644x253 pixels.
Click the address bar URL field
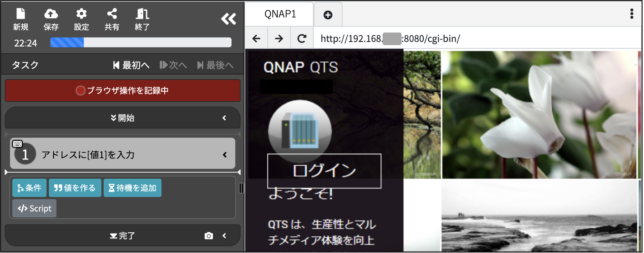(x=477, y=38)
